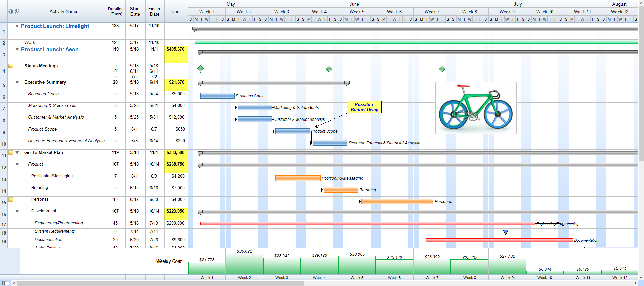644x286 pixels.
Task: Click the Cost column header
Action: [176, 11]
